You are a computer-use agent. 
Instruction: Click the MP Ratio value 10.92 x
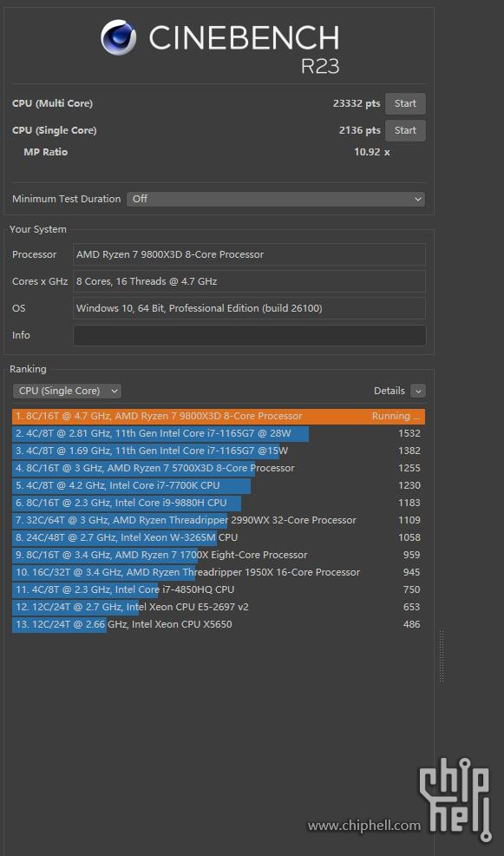coord(372,152)
